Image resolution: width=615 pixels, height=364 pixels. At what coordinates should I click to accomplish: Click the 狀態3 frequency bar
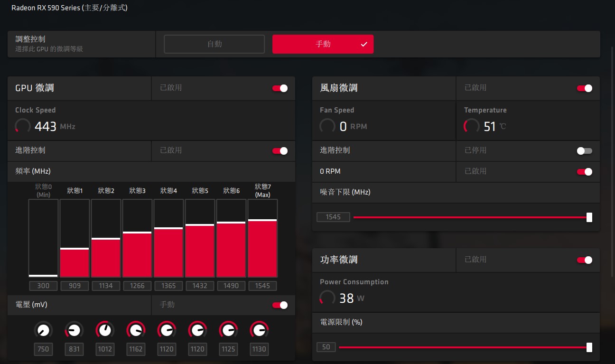(137, 238)
